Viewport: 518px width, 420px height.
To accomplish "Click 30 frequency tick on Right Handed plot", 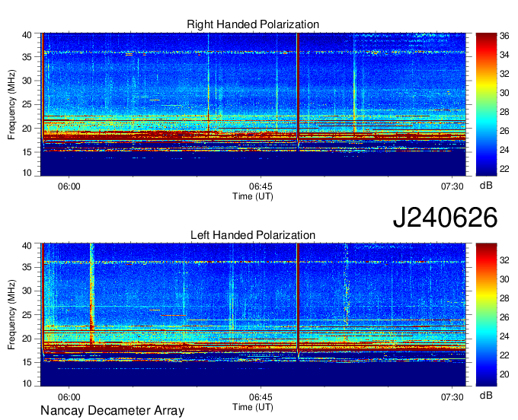I will point(27,81).
